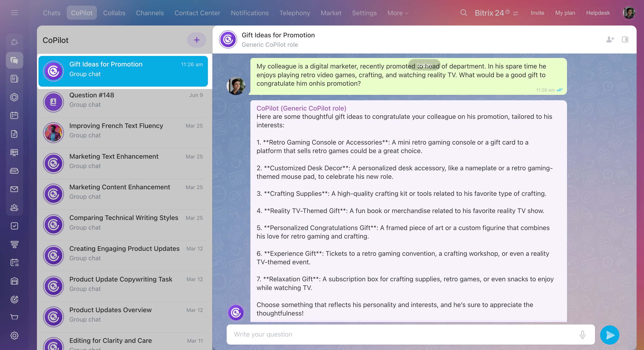This screenshot has height=350, width=644.
Task: Toggle the chat sidebar panel icon
Action: coord(625,40)
